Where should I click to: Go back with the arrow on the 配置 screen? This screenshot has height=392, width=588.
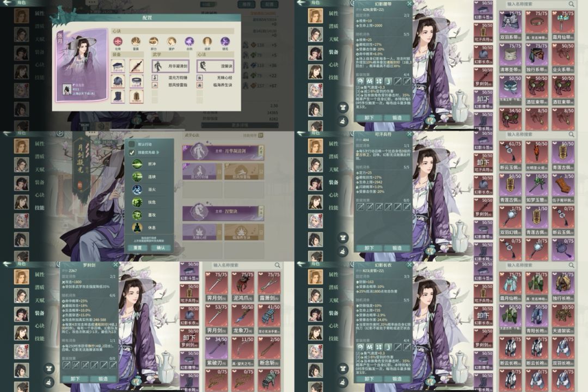click(7, 3)
